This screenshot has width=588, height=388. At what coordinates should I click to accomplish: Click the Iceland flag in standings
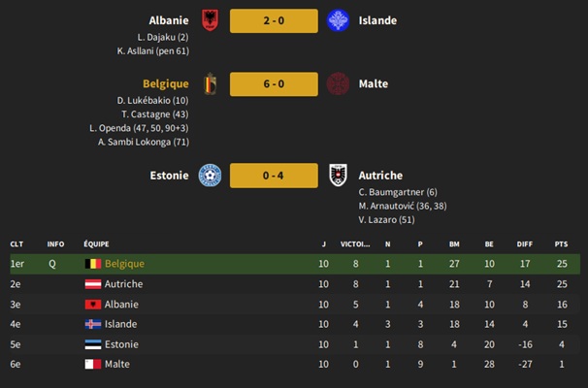(x=93, y=324)
